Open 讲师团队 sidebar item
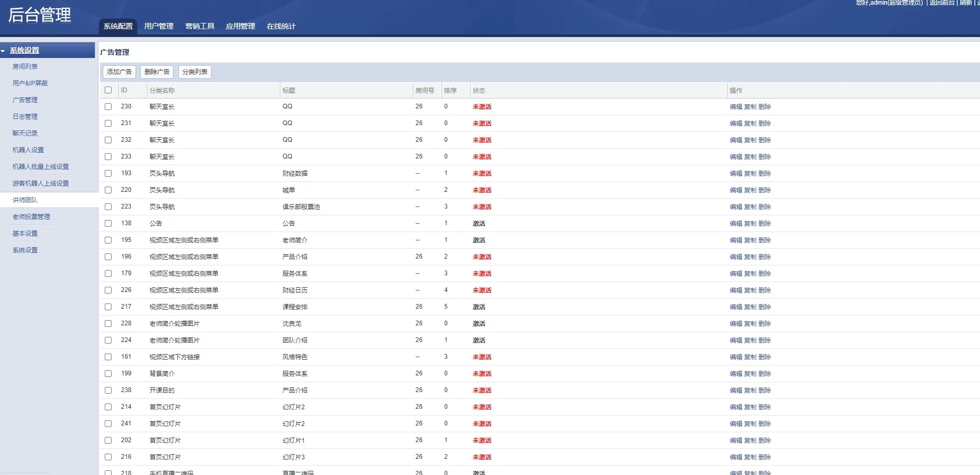 click(x=25, y=200)
